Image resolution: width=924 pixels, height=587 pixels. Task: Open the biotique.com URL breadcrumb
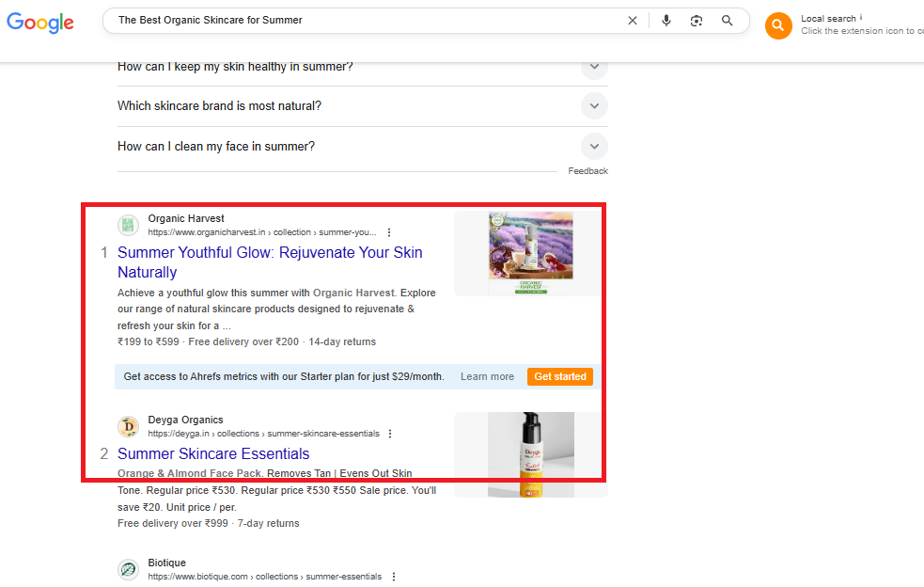[x=264, y=577]
